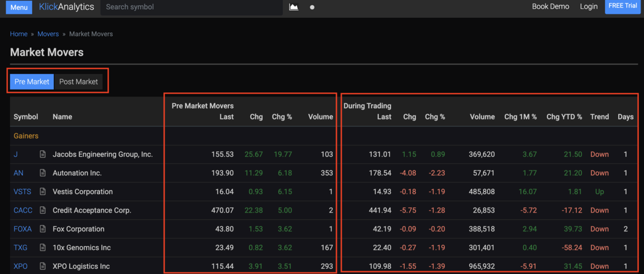Open document icon for Fox Corporation
The image size is (644, 274).
(x=43, y=229)
